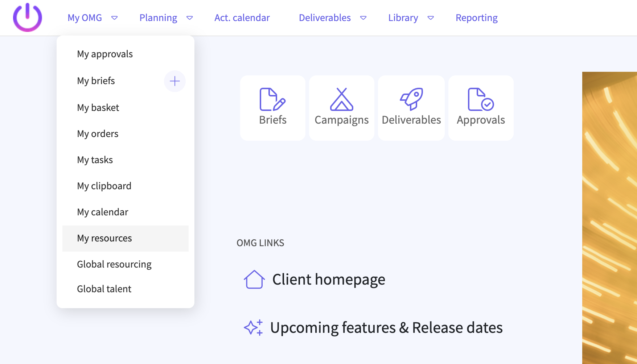The height and width of the screenshot is (364, 637).
Task: Select My approvals from the menu
Action: click(105, 54)
